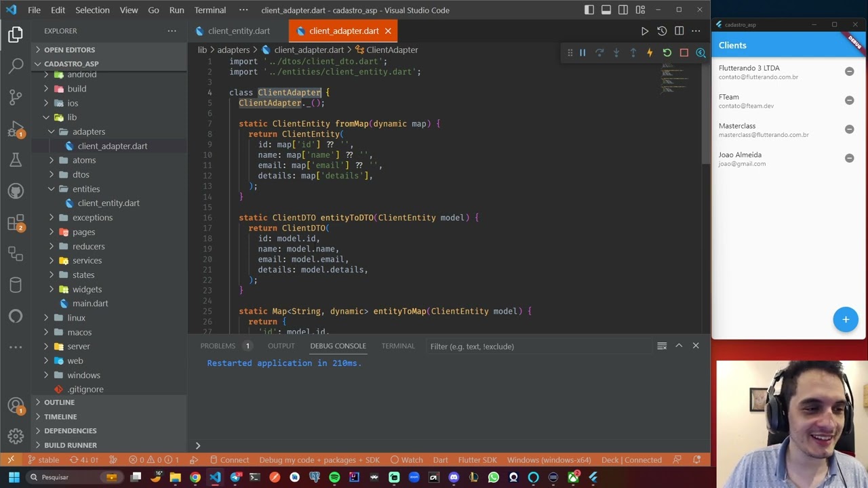Click the Step Into debug button
Viewport: 868px width, 488px height.
pos(616,53)
